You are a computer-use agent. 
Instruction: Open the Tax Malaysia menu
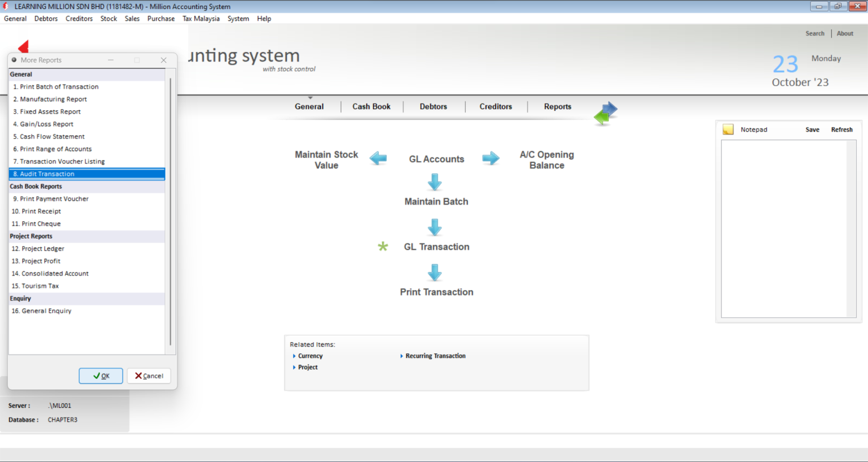click(x=201, y=19)
